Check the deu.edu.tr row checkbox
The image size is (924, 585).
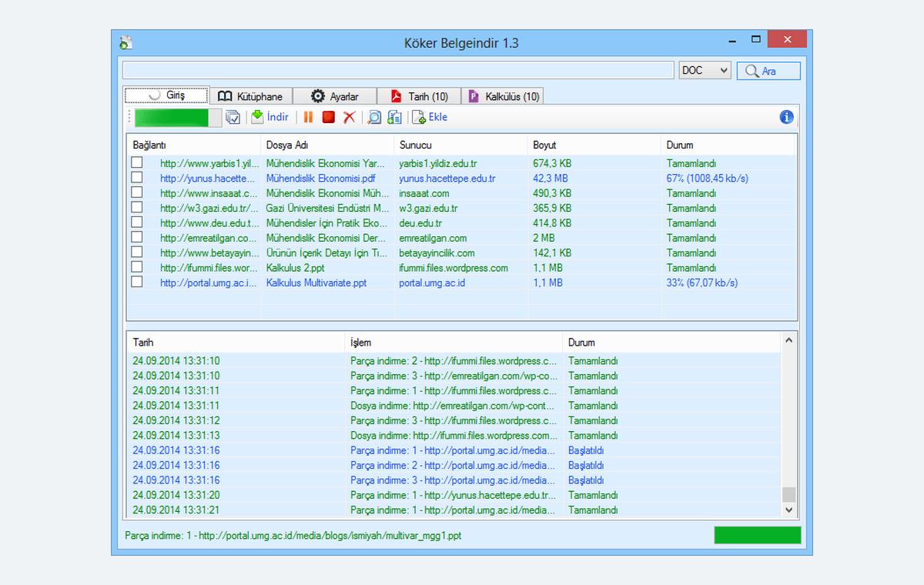point(137,222)
